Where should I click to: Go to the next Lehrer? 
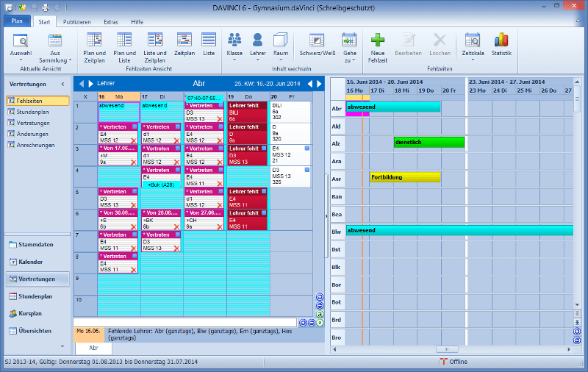[x=90, y=84]
